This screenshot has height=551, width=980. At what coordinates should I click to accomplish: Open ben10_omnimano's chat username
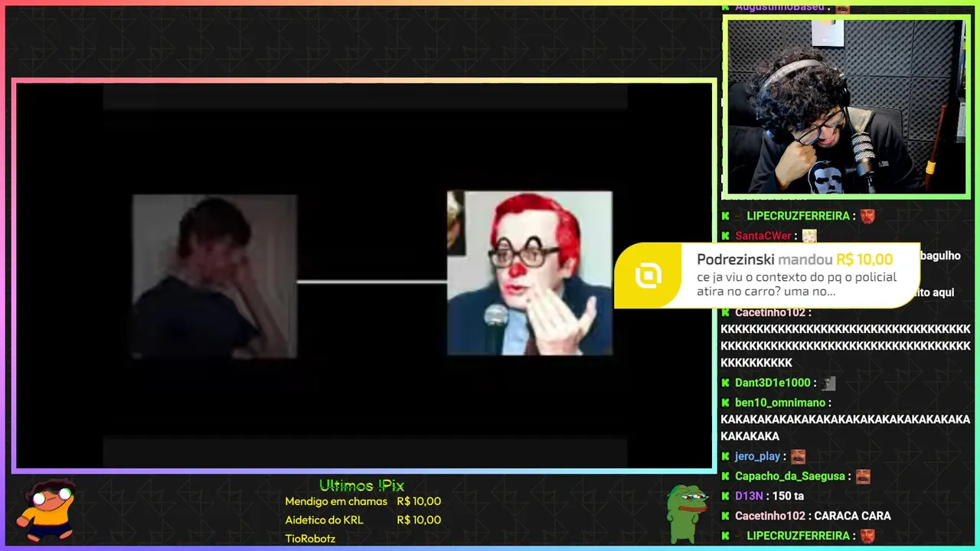click(780, 403)
